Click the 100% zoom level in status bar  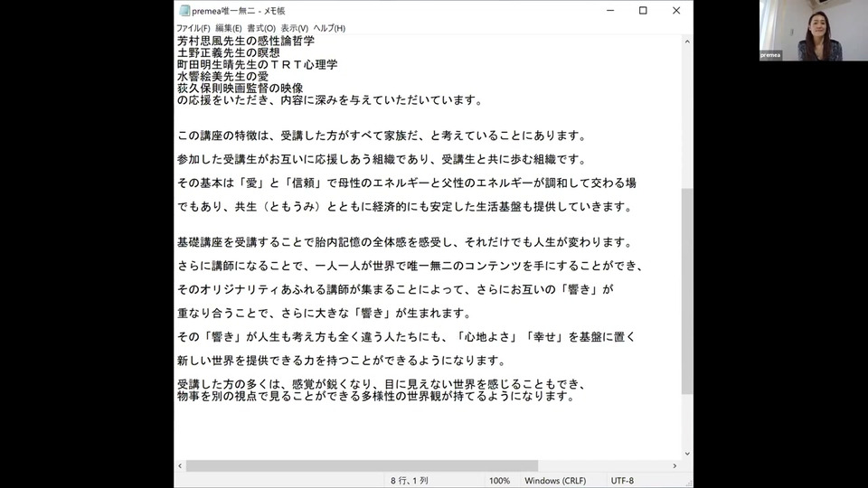(x=499, y=481)
